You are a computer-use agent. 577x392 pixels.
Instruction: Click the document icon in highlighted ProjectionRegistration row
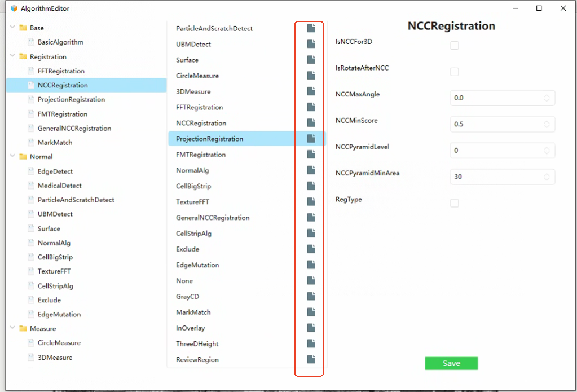[311, 138]
